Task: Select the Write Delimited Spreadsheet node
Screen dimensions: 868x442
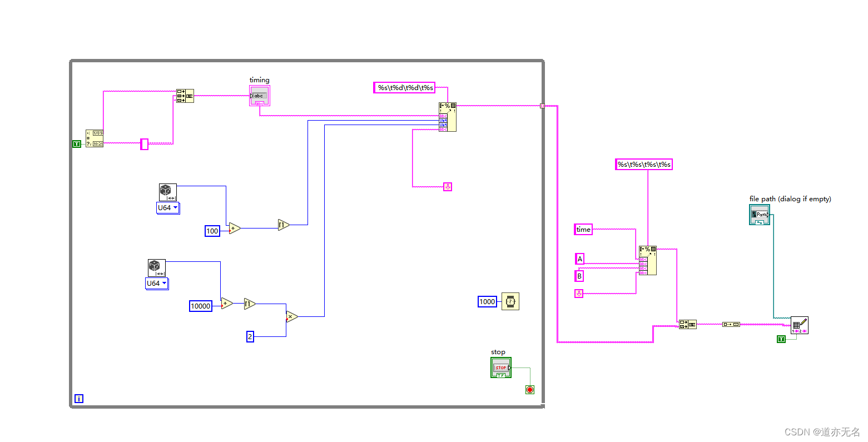Action: pos(800,325)
